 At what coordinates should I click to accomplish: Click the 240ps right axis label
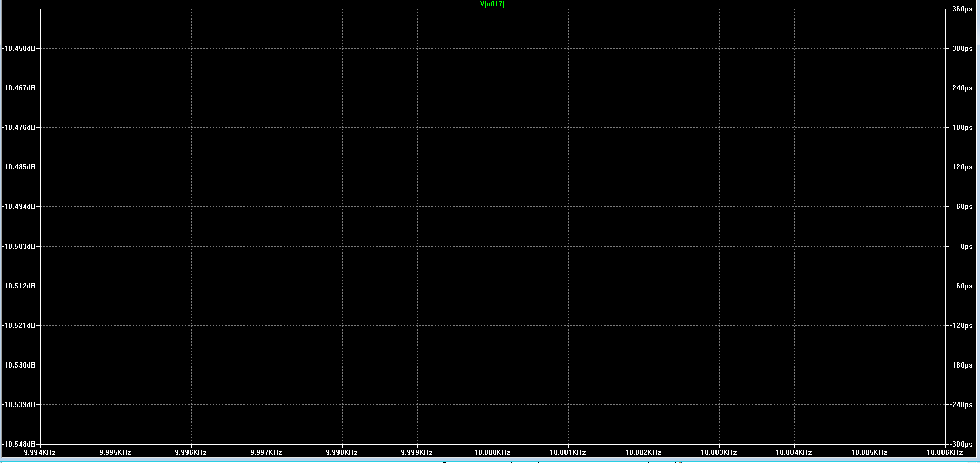pyautogui.click(x=963, y=88)
